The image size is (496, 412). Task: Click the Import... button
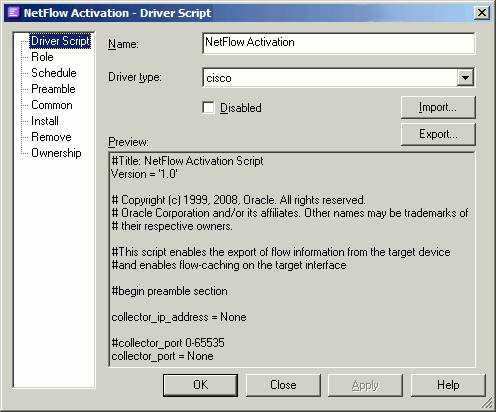[x=438, y=107]
